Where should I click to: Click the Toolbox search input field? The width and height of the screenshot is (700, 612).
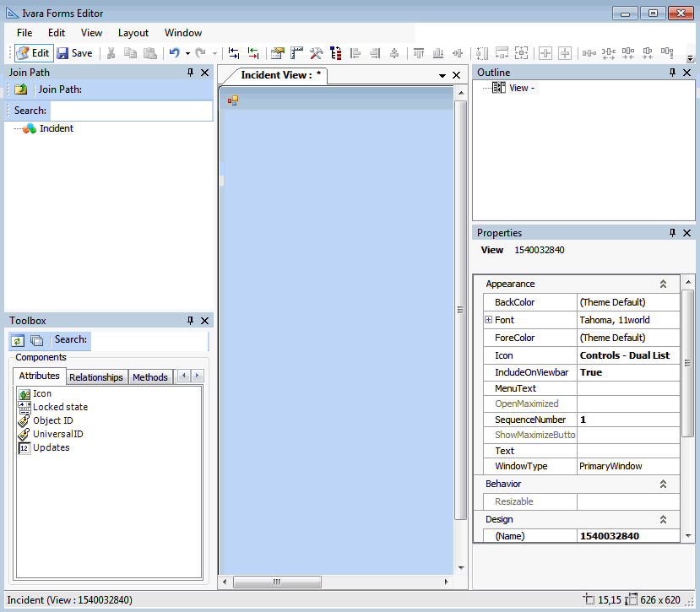[x=148, y=340]
